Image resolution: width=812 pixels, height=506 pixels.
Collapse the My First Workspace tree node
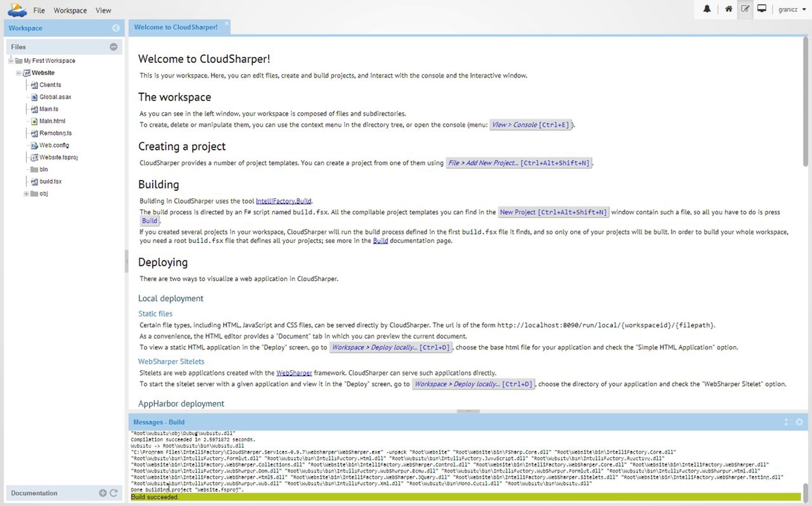click(11, 61)
